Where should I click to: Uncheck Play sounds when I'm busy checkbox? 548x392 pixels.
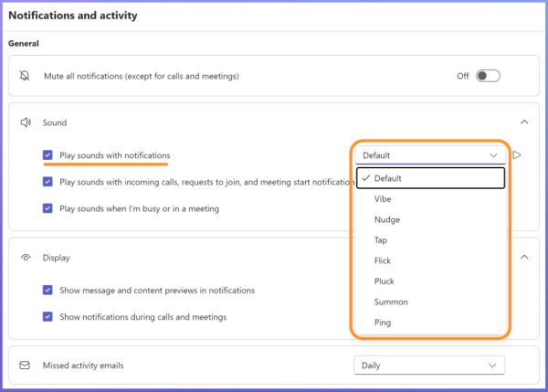[x=47, y=208]
